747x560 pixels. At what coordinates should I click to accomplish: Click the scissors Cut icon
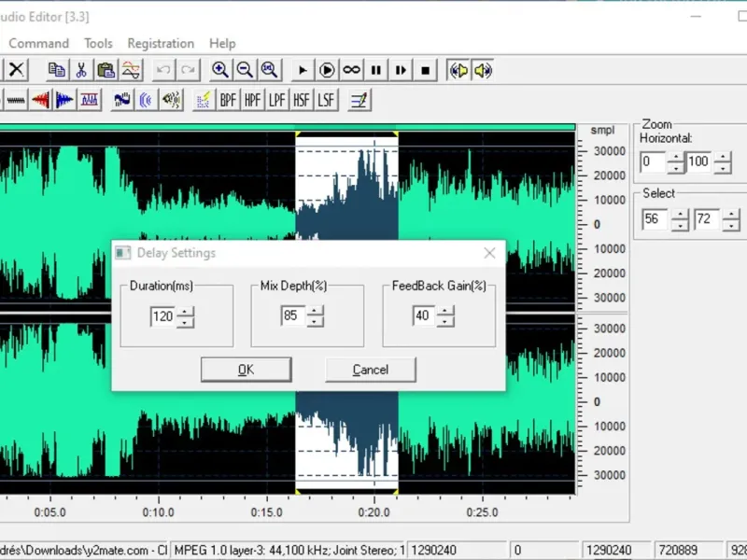[81, 70]
